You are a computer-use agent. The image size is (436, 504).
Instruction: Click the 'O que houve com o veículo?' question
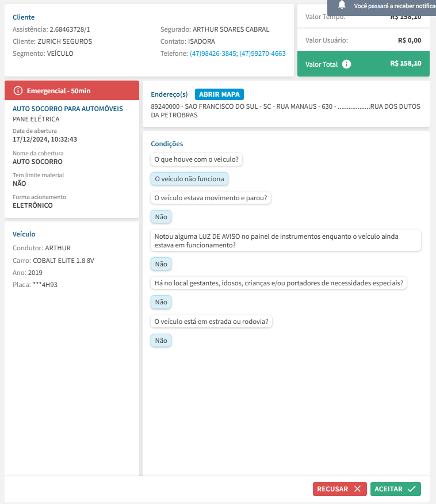click(x=196, y=159)
